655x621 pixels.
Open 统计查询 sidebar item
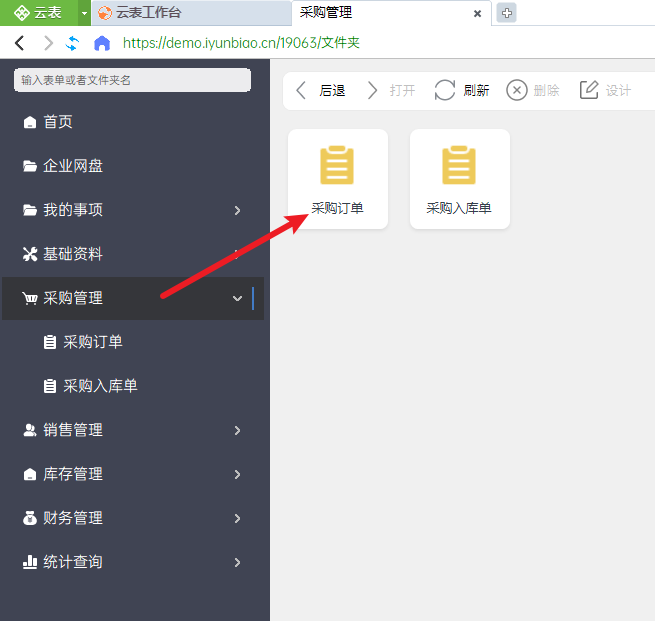(x=132, y=562)
